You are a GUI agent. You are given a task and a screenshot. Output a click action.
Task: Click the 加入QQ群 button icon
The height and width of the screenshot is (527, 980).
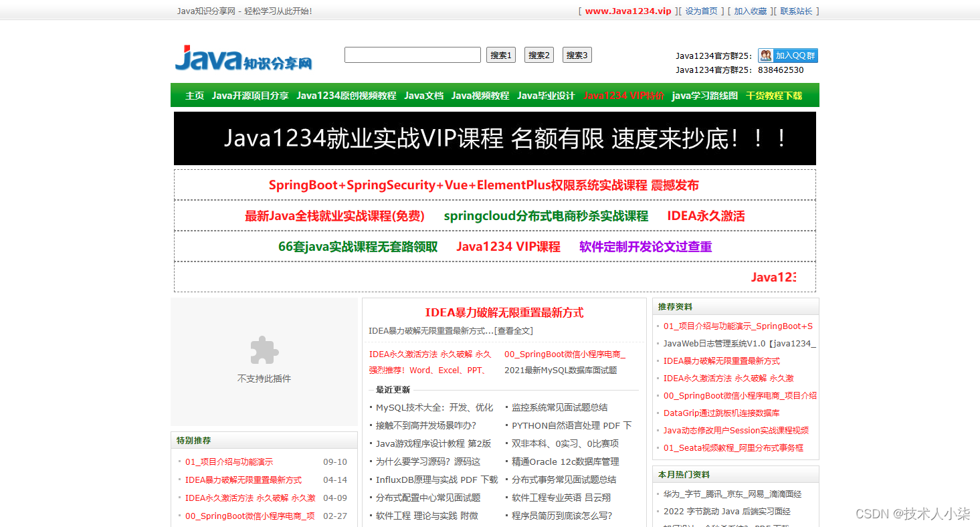(788, 56)
